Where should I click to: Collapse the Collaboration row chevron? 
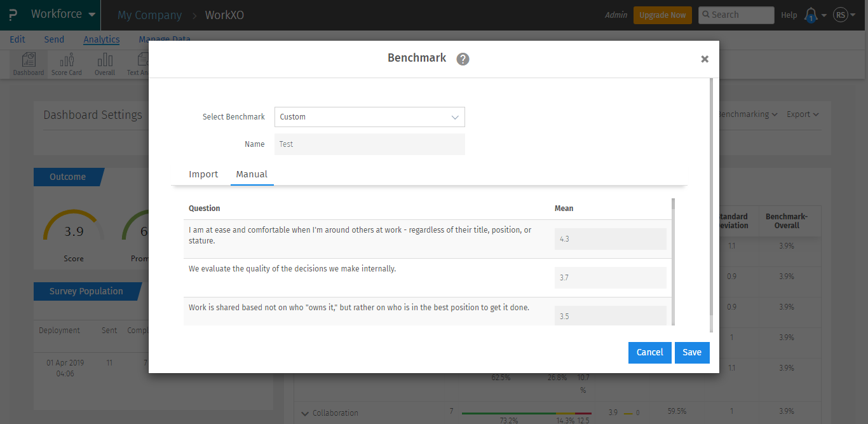point(305,413)
